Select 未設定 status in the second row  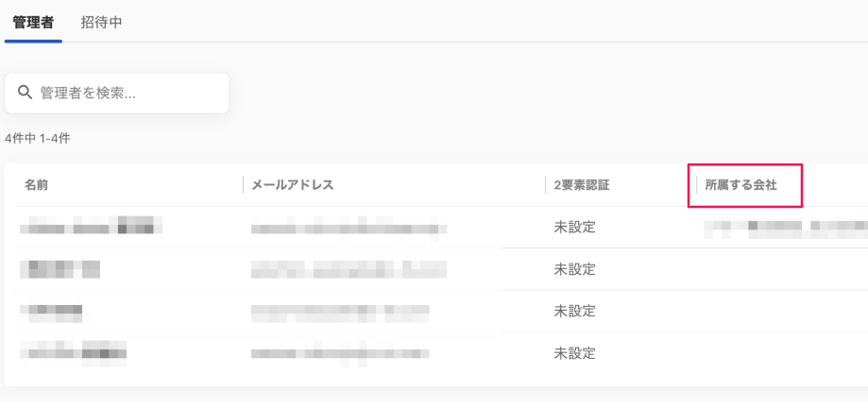click(574, 269)
